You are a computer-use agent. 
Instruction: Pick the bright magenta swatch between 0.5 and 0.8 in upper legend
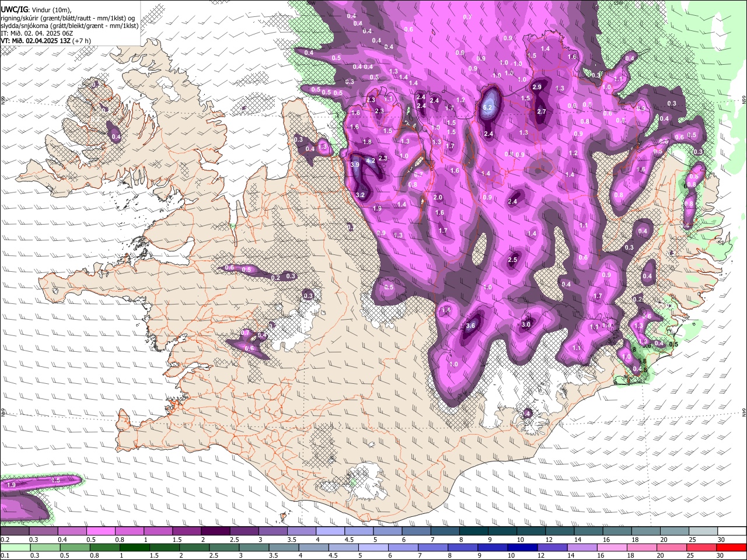pyautogui.click(x=100, y=531)
